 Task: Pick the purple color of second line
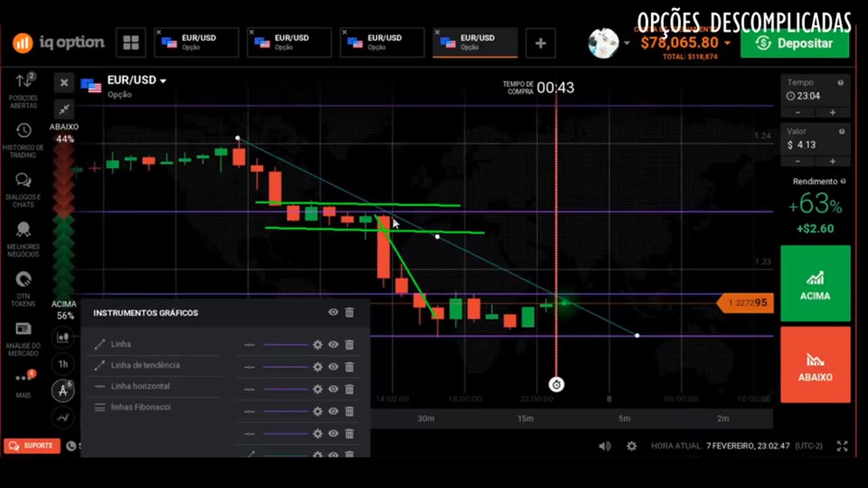(285, 367)
